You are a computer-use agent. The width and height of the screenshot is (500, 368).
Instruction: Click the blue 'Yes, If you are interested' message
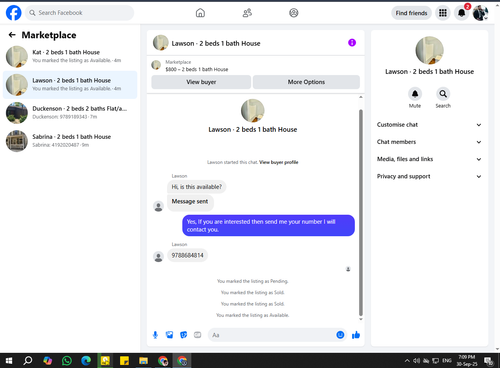pos(268,225)
